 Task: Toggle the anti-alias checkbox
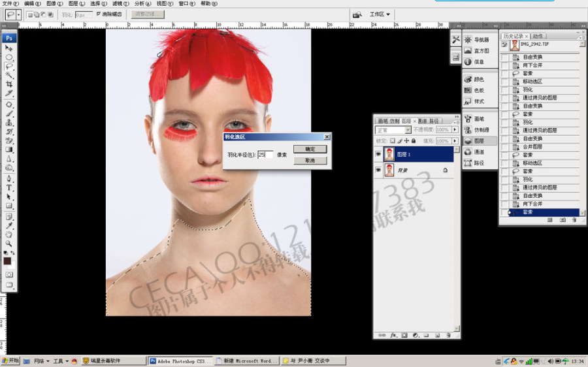click(x=99, y=14)
